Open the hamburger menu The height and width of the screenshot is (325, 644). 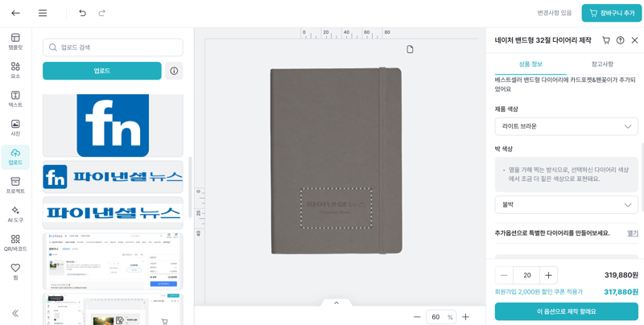pyautogui.click(x=43, y=13)
